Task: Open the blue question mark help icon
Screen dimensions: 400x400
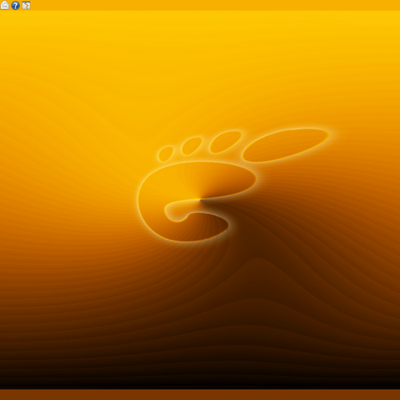Action: point(15,5)
